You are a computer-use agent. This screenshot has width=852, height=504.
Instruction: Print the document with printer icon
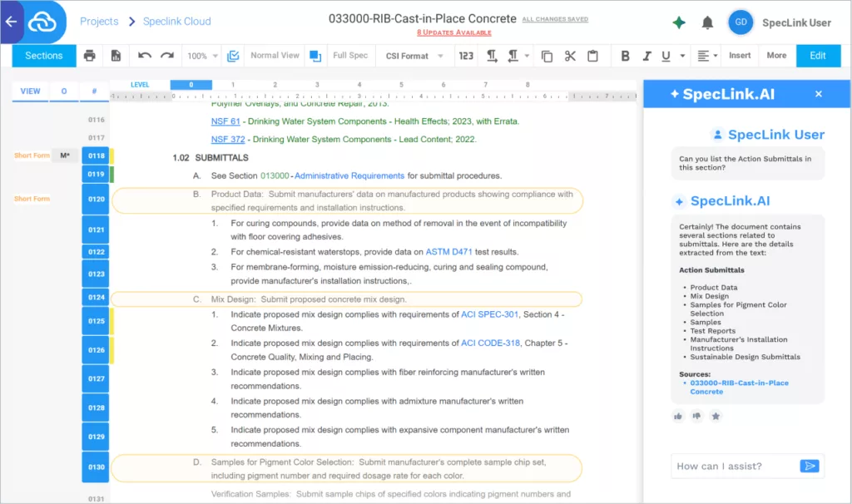[90, 56]
